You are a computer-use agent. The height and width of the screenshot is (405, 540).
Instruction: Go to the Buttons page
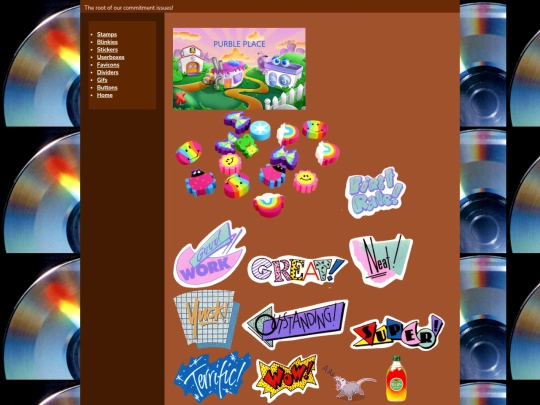pyautogui.click(x=107, y=87)
